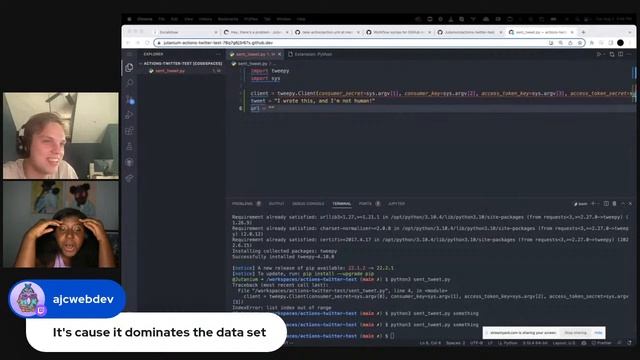
Task: Open notifications bell in status bar
Action: click(630, 343)
